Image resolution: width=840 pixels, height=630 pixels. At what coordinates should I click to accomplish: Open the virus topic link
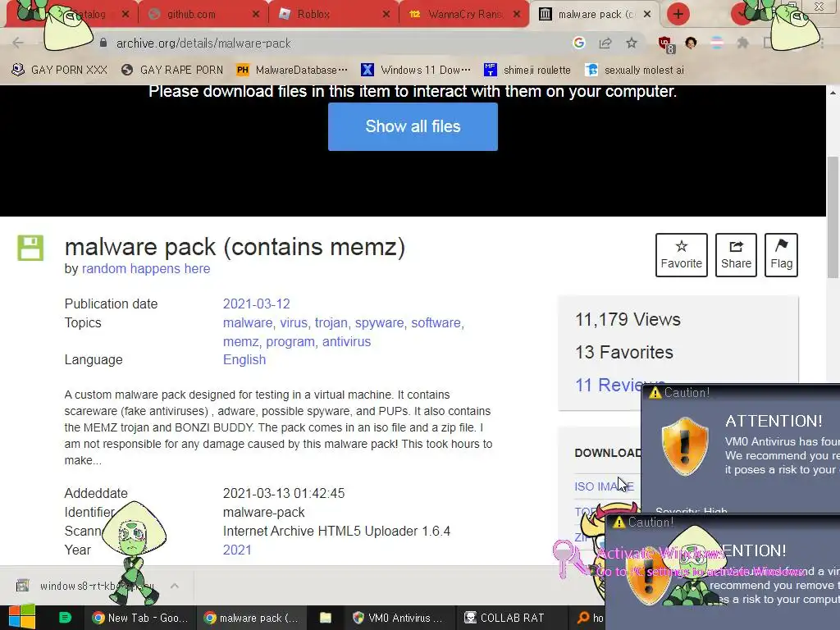(294, 322)
